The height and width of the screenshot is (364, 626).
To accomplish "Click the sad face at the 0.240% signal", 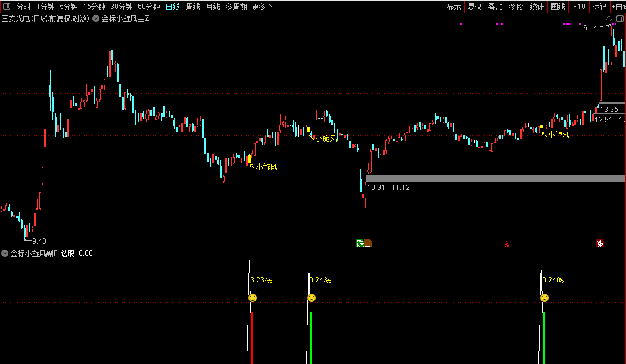I will coord(544,298).
